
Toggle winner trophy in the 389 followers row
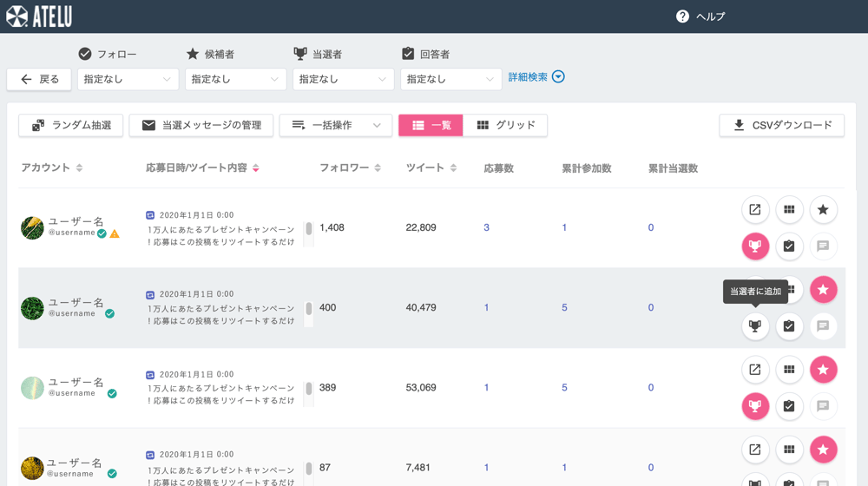click(x=755, y=406)
